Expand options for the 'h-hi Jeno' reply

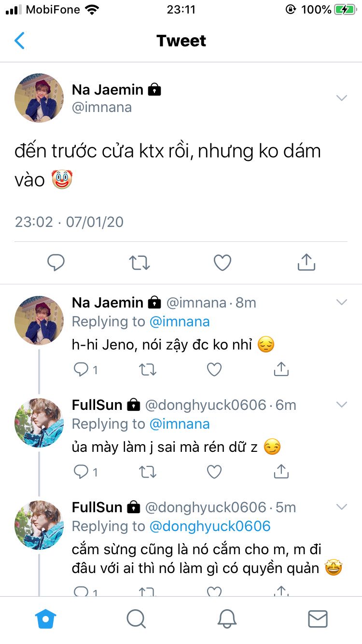tap(342, 303)
